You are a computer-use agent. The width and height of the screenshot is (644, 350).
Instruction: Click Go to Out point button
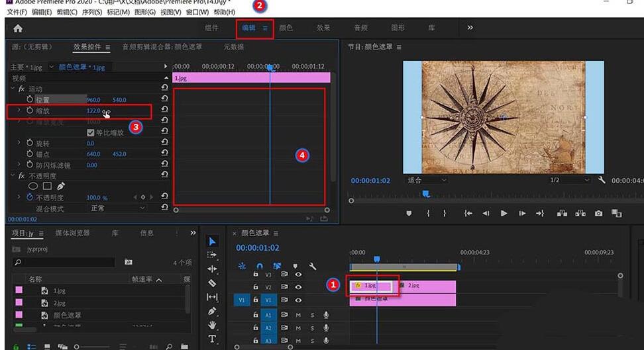point(540,213)
